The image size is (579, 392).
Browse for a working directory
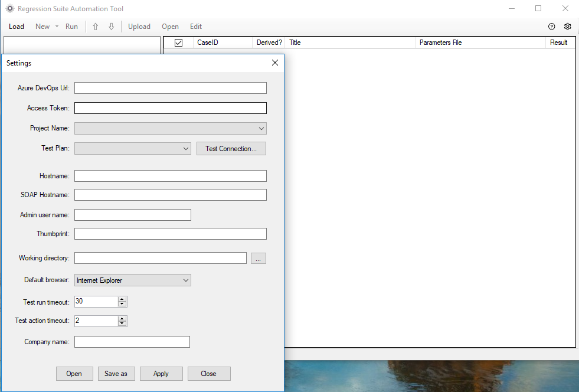pos(258,258)
